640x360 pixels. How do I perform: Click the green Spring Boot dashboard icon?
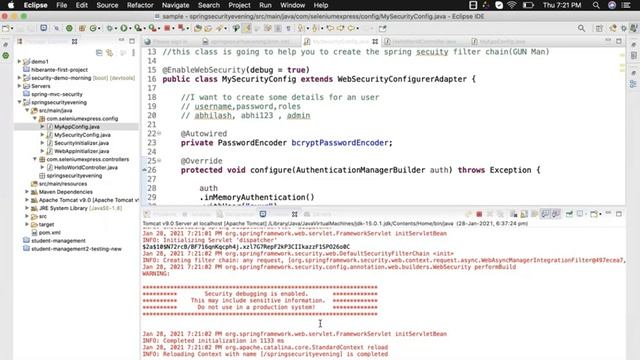(69, 29)
